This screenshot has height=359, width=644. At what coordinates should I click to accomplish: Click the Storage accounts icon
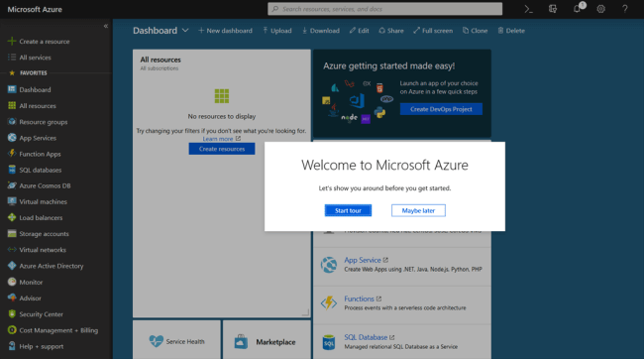pyautogui.click(x=12, y=234)
